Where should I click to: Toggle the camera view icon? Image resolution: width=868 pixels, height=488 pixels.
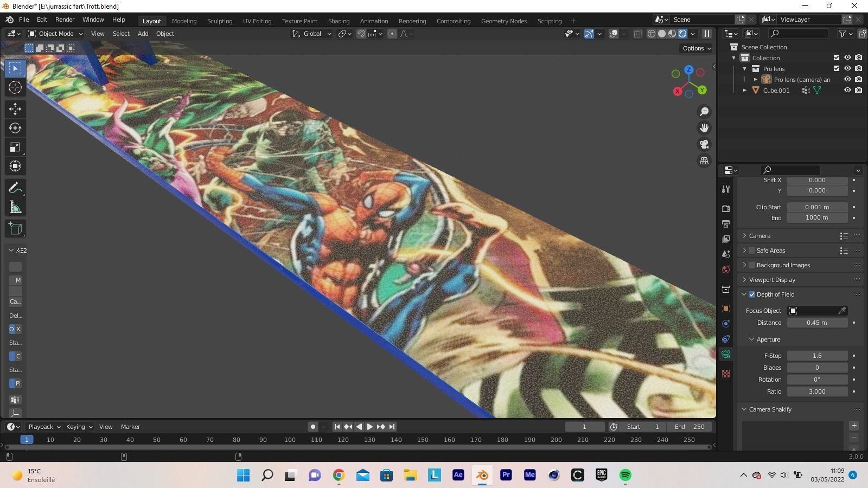(704, 144)
